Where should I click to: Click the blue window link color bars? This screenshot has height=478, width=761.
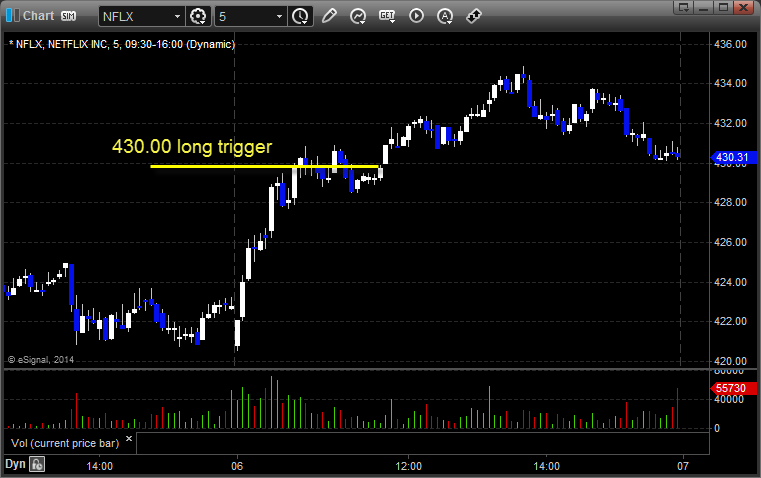[13, 16]
